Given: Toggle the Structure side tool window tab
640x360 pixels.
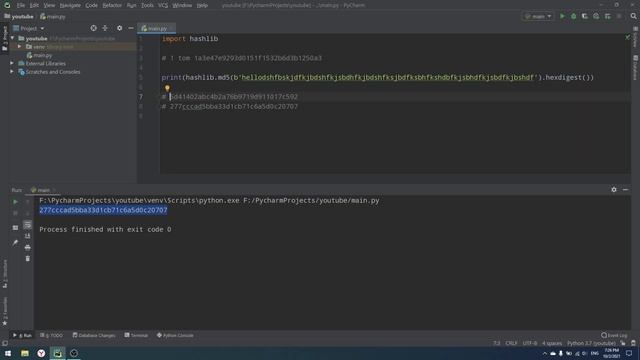Looking at the screenshot, I should point(4,273).
